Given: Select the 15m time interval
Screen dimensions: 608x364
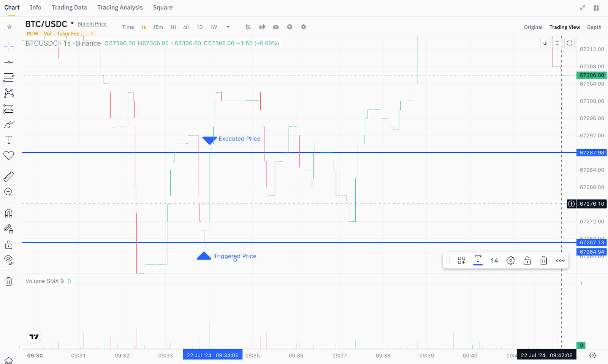Looking at the screenshot, I should pyautogui.click(x=158, y=27).
